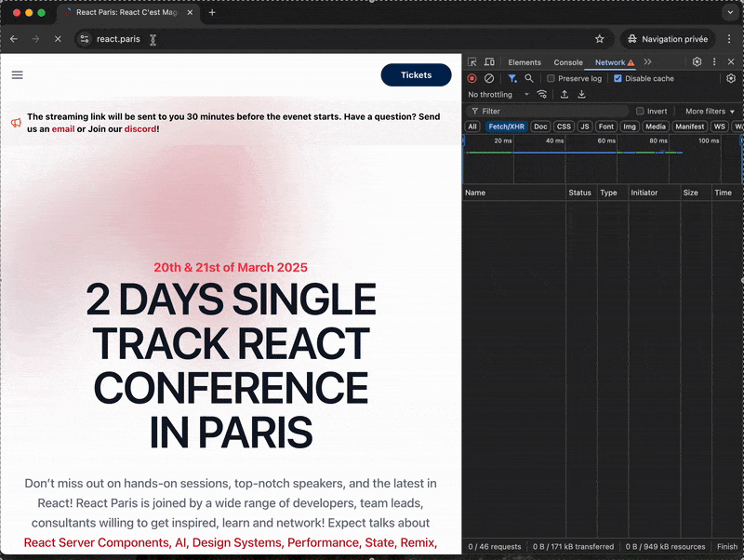This screenshot has width=744, height=560.
Task: Switch to the Console tab
Action: coord(568,62)
